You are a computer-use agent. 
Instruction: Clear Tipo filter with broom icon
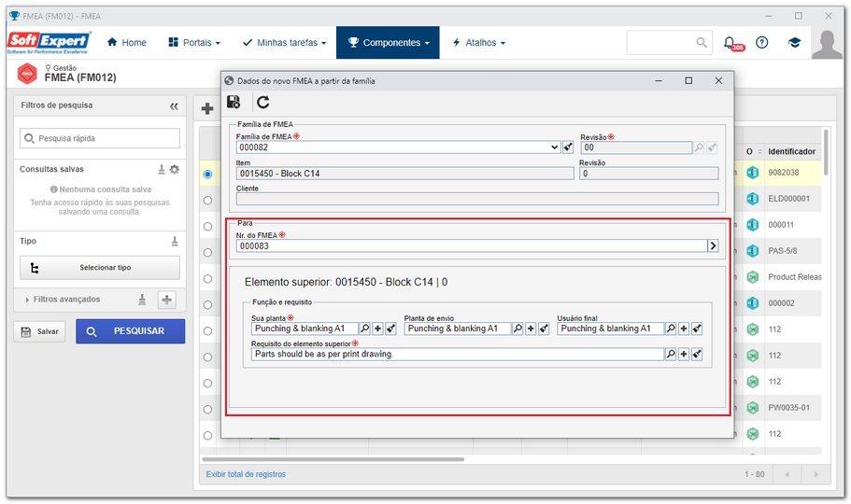[175, 241]
